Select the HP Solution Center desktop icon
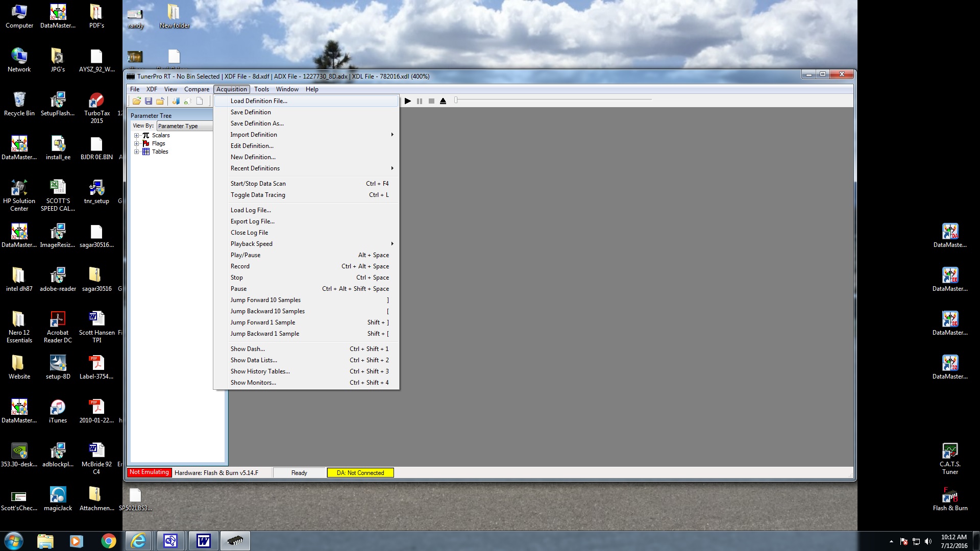This screenshot has height=551, width=980. pyautogui.click(x=19, y=195)
